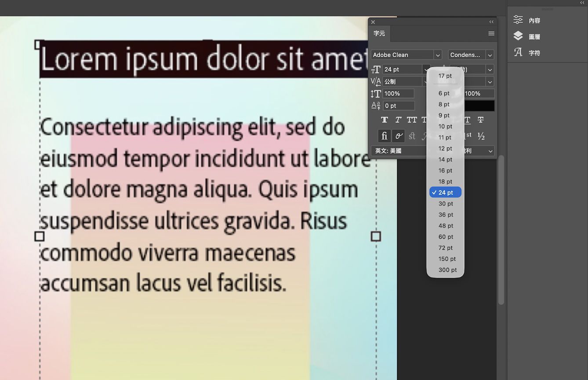Collapse the 字元 panel with double arrows

[x=491, y=22]
